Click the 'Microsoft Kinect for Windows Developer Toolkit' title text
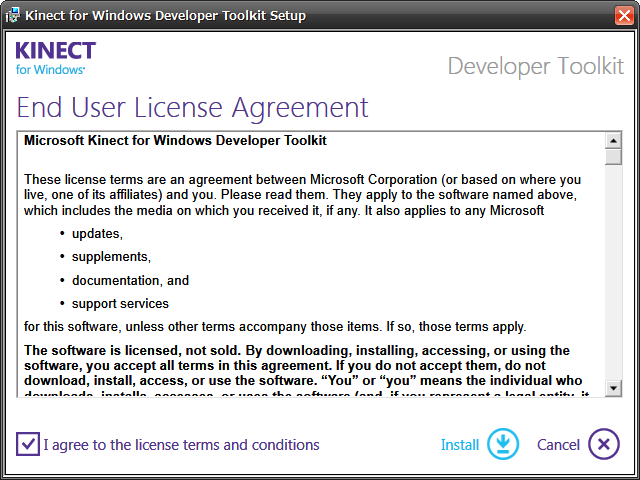The width and height of the screenshot is (640, 480). (176, 140)
